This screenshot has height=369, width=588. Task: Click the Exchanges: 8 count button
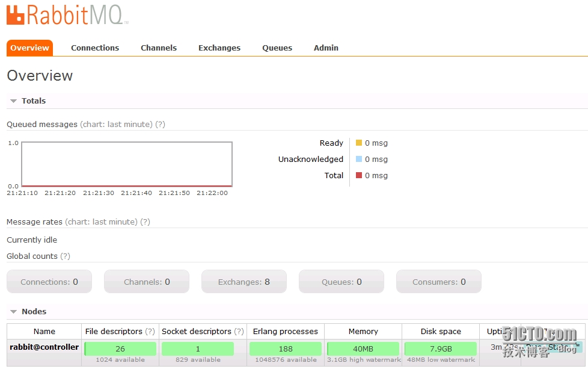tap(243, 282)
